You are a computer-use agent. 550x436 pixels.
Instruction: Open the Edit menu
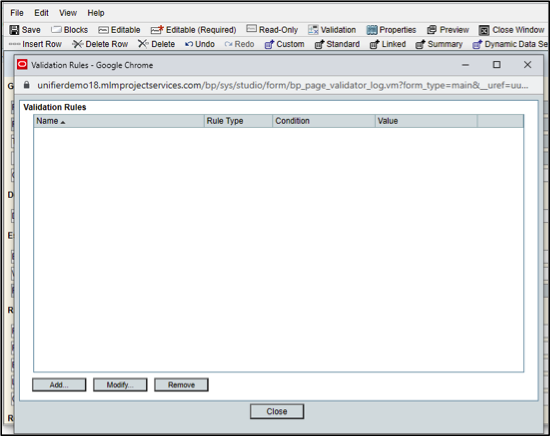pyautogui.click(x=41, y=13)
